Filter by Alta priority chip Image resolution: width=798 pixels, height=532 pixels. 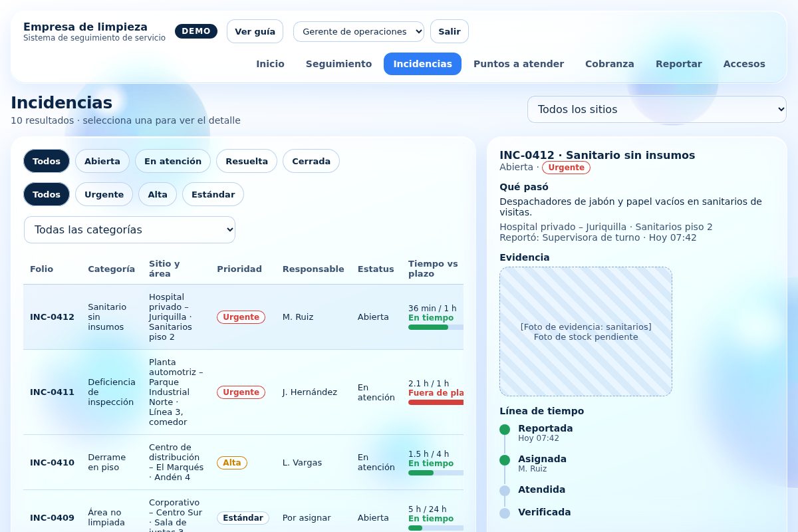click(x=158, y=194)
